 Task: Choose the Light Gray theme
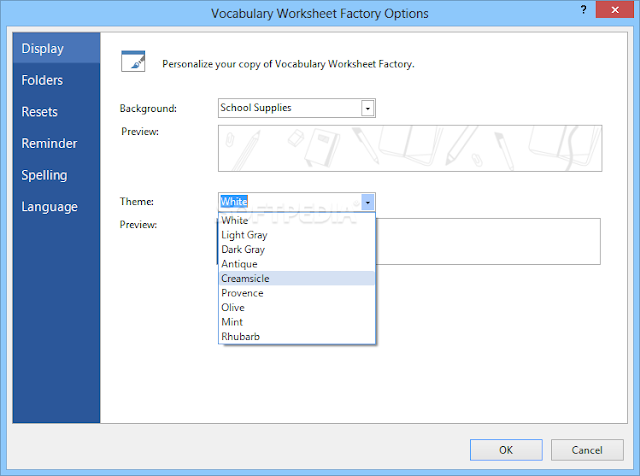click(297, 235)
